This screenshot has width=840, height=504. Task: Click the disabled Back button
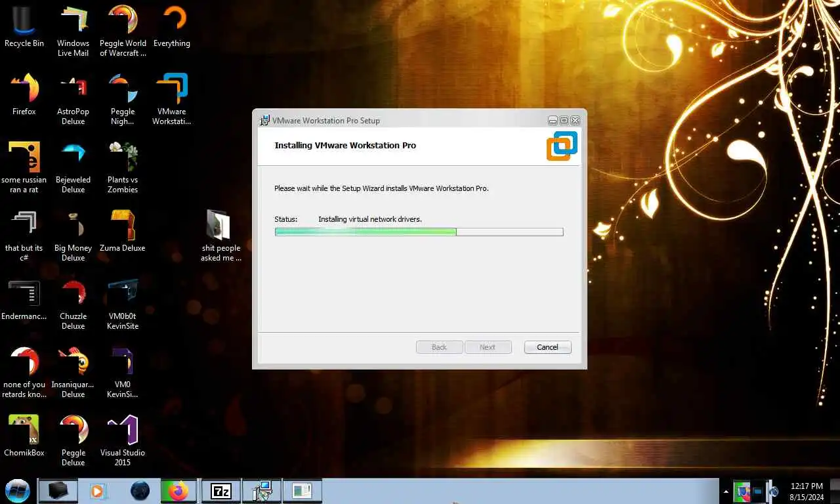click(x=439, y=347)
